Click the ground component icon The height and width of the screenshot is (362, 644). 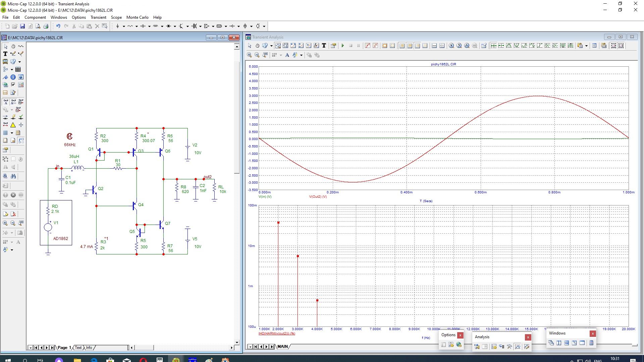118,26
